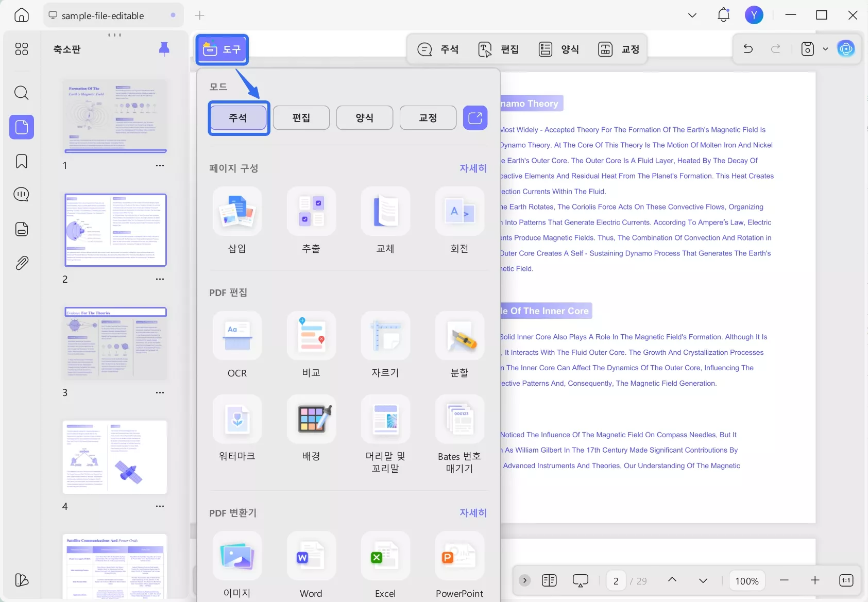Open more options for page 1 thumbnail
Image resolution: width=868 pixels, height=602 pixels.
pos(160,165)
